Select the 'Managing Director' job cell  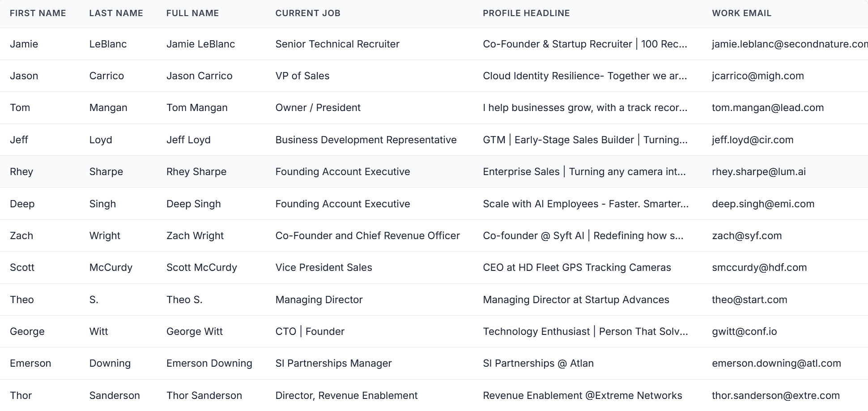coord(319,300)
